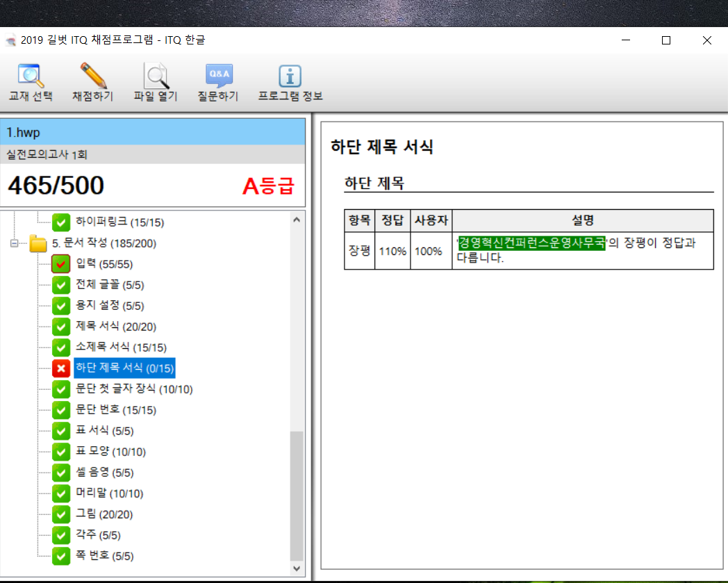Viewport: 728px width, 583px height.
Task: Open a file with 파일 열기 icon
Action: [156, 75]
